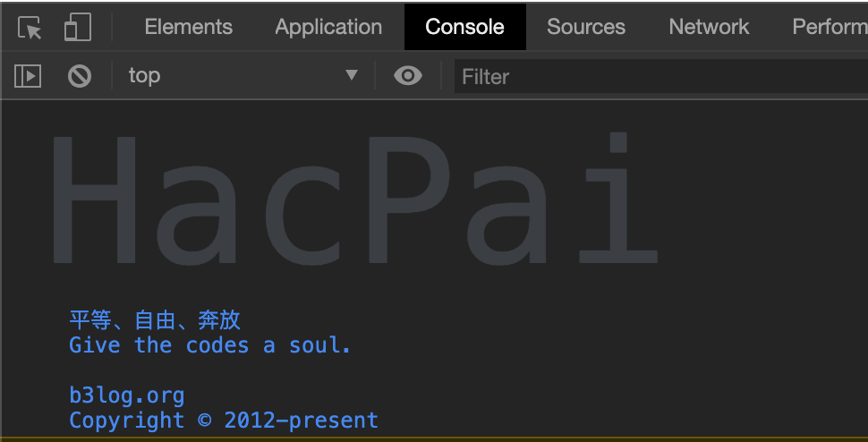Click the b3log.org text in console
The width and height of the screenshot is (868, 442).
pos(127,395)
